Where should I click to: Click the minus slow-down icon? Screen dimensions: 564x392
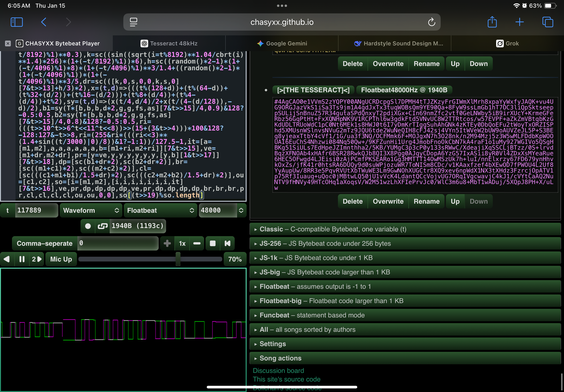click(x=197, y=243)
